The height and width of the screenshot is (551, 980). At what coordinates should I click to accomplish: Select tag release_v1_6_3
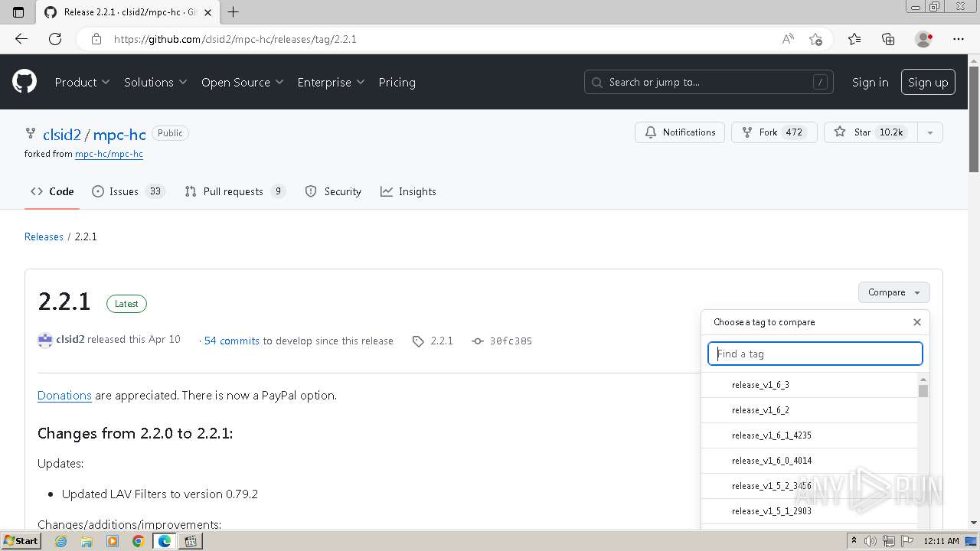(x=809, y=385)
